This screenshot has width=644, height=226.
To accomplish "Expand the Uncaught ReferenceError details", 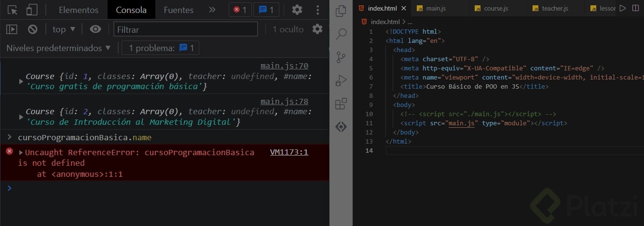I will [21, 152].
